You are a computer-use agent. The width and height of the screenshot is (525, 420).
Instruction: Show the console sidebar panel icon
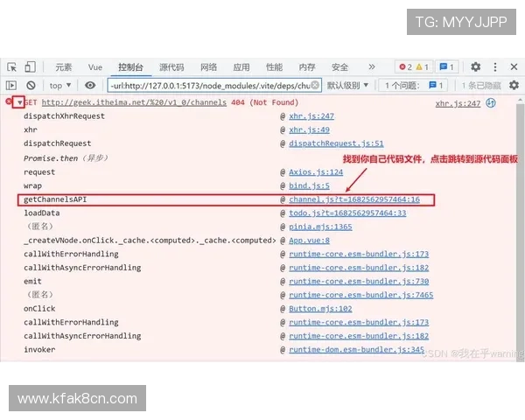(x=11, y=86)
